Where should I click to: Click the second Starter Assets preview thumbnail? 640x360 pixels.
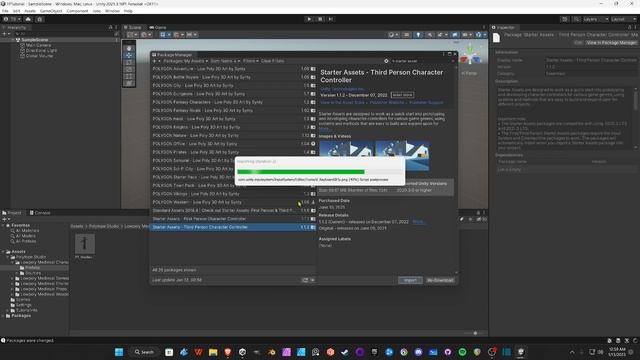[402, 155]
